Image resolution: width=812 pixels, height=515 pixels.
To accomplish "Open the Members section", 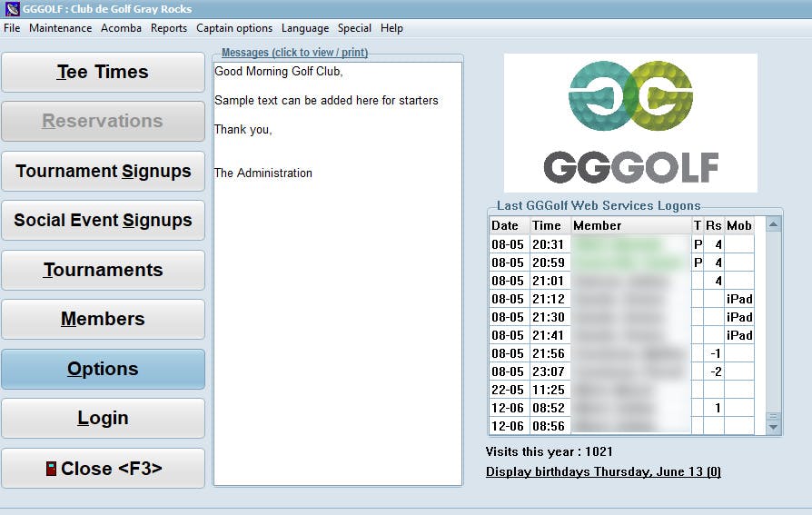I will coord(103,319).
